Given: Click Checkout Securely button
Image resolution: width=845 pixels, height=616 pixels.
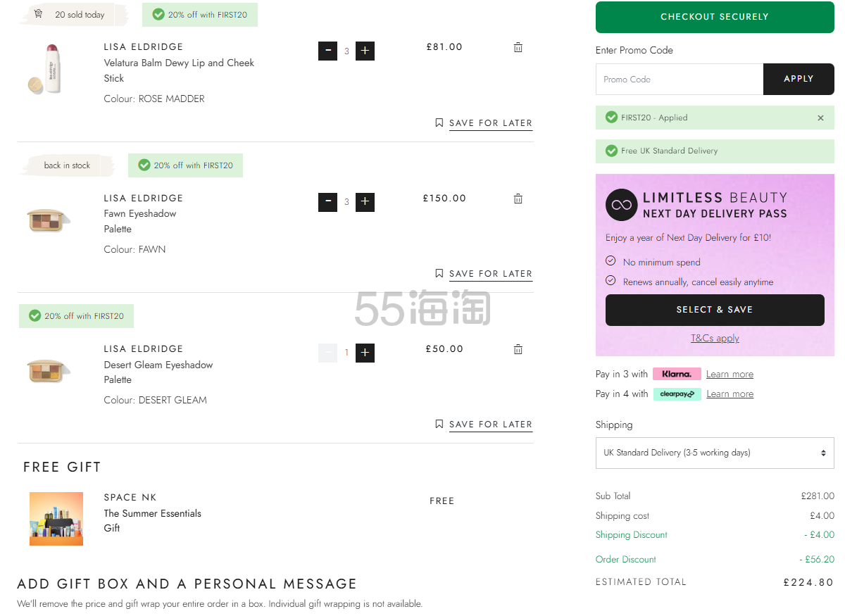Looking at the screenshot, I should tap(715, 17).
